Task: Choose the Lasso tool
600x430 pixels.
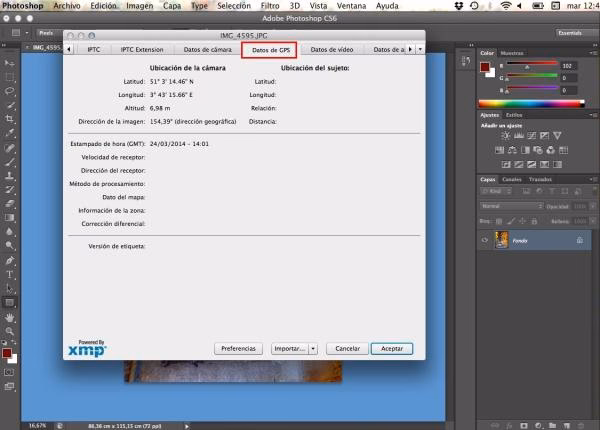Action: click(x=9, y=89)
